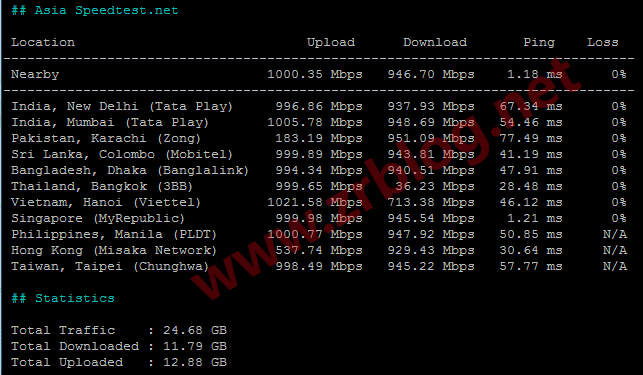Click 'Pakistan, Karachi (Zong)' row
This screenshot has height=375, width=643.
click(106, 139)
